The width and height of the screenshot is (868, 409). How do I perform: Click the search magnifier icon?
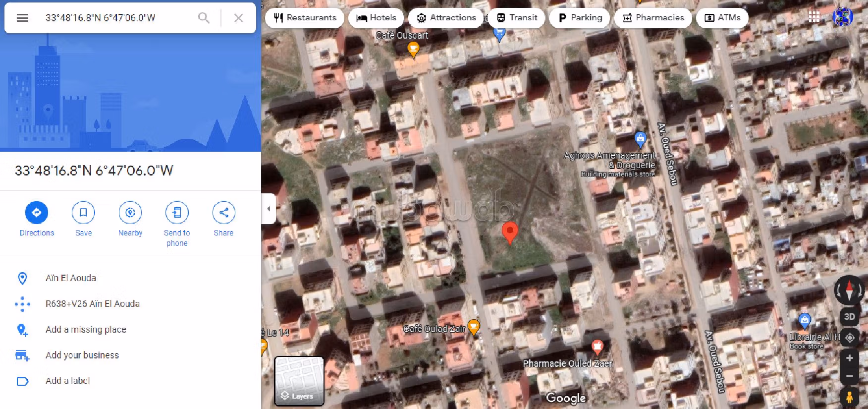coord(203,18)
